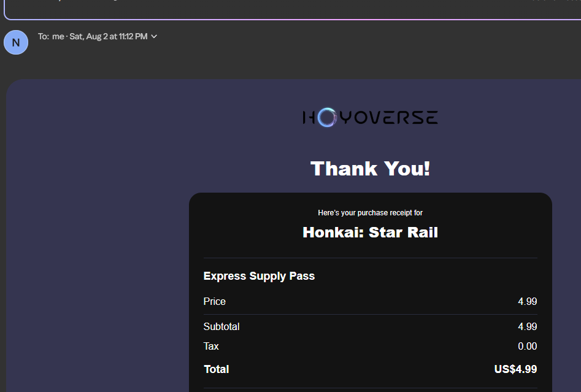The width and height of the screenshot is (581, 392).
Task: Click the Tax value 0.00
Action: [527, 346]
